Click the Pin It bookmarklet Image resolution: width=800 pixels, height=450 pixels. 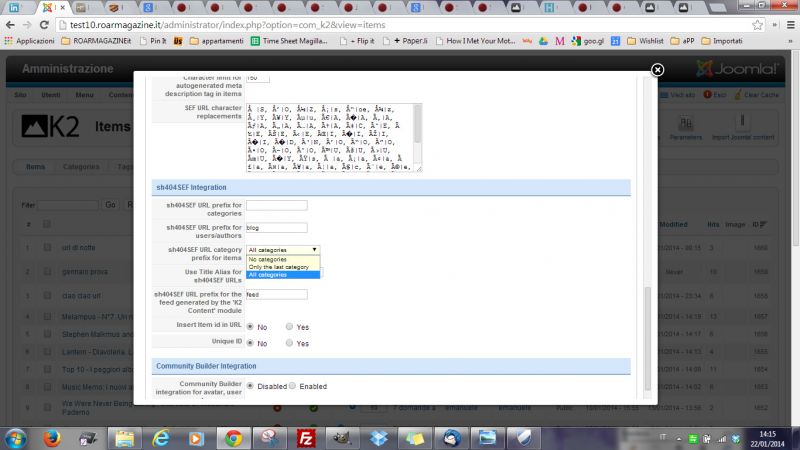(153, 41)
